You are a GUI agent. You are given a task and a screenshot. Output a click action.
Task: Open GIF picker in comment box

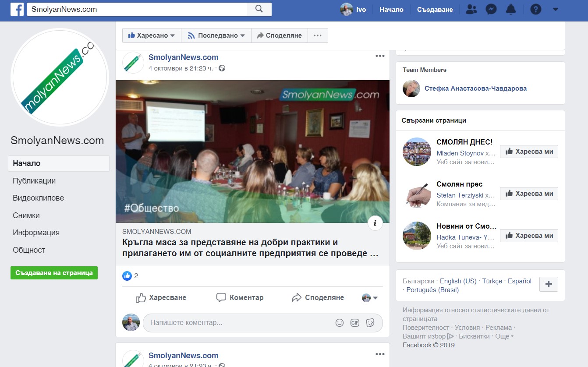point(355,323)
